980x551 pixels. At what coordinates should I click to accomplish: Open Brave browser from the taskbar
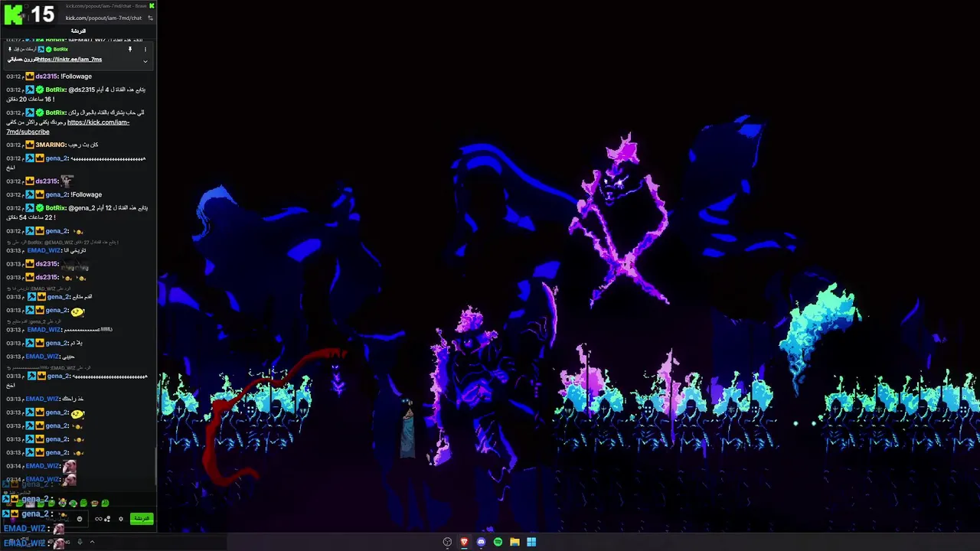pos(464,542)
